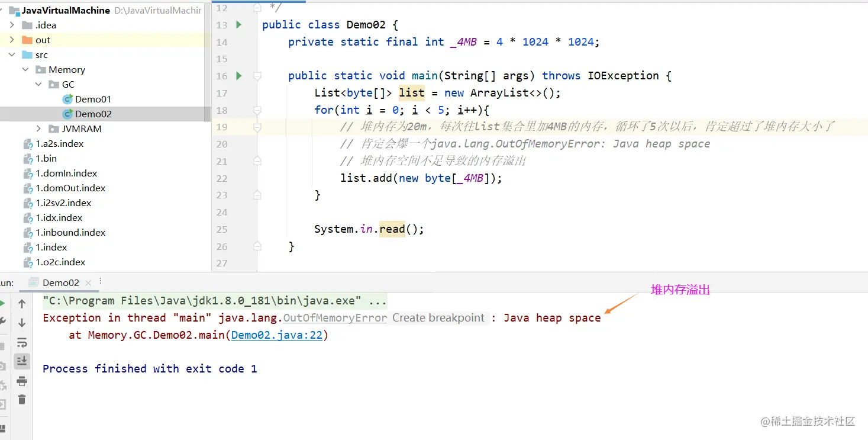
Task: Click the orange out folder icon
Action: pyautogui.click(x=27, y=40)
